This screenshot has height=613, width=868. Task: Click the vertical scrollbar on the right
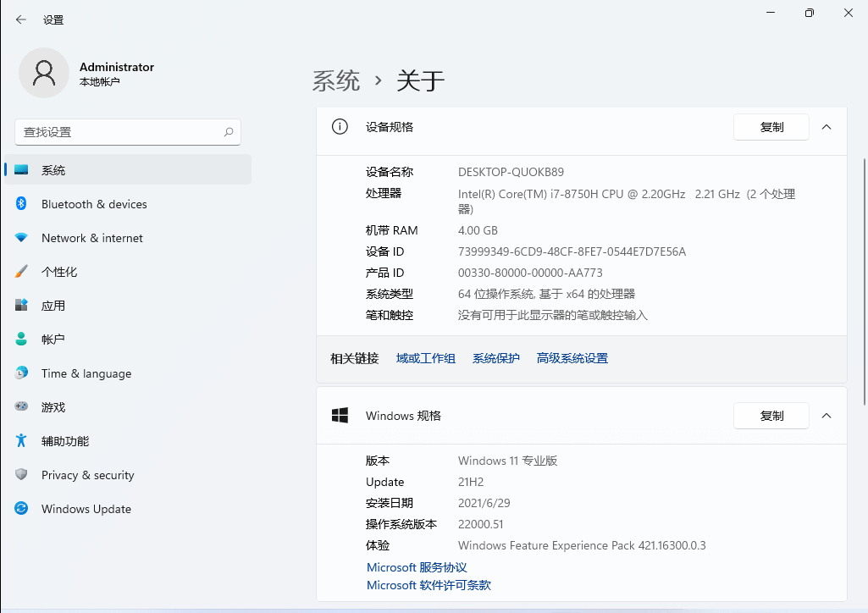tap(863, 339)
